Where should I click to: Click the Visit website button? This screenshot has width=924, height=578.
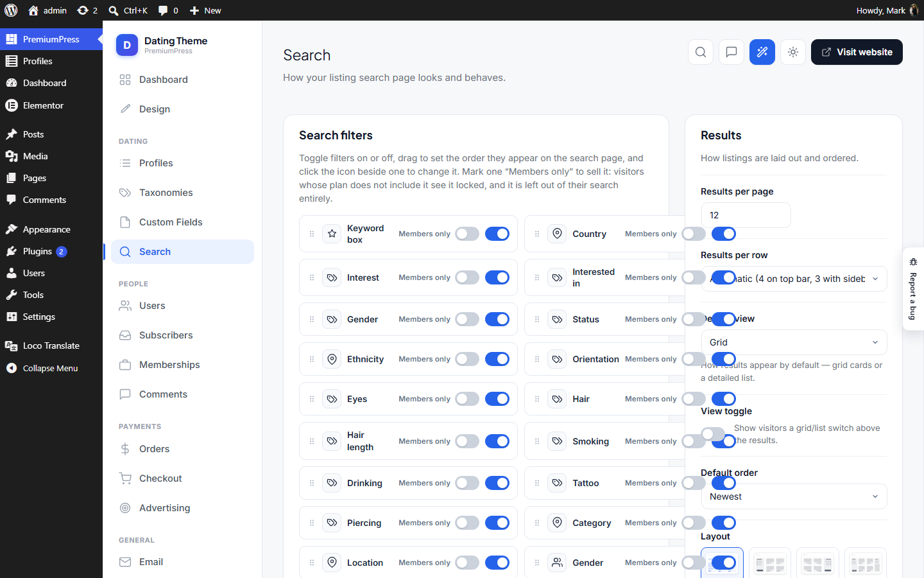857,52
